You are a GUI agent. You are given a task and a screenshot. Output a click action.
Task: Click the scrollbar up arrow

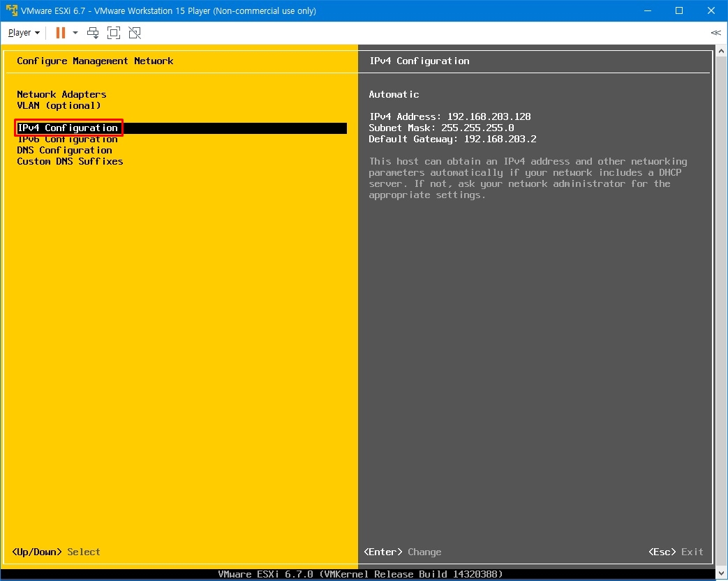721,51
